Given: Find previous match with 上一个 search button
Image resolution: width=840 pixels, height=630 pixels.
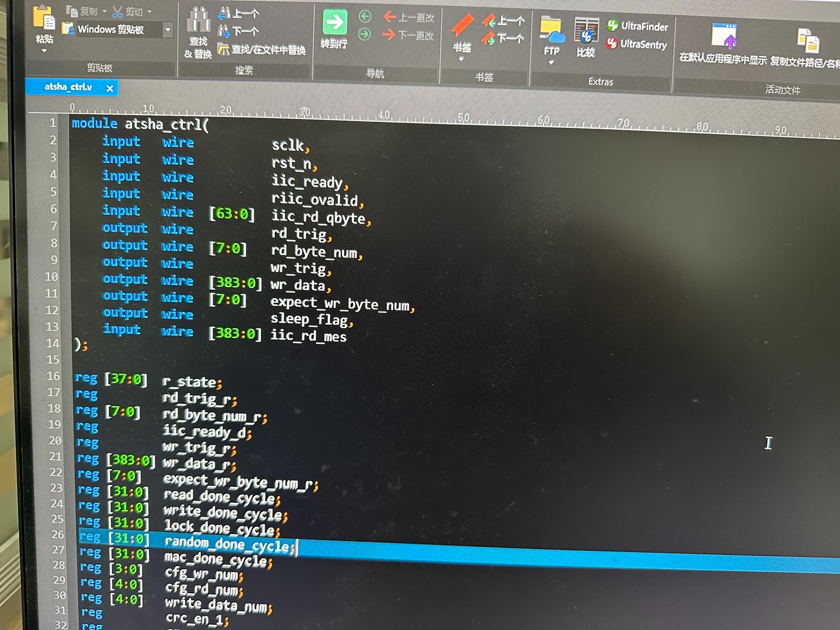Looking at the screenshot, I should 239,14.
